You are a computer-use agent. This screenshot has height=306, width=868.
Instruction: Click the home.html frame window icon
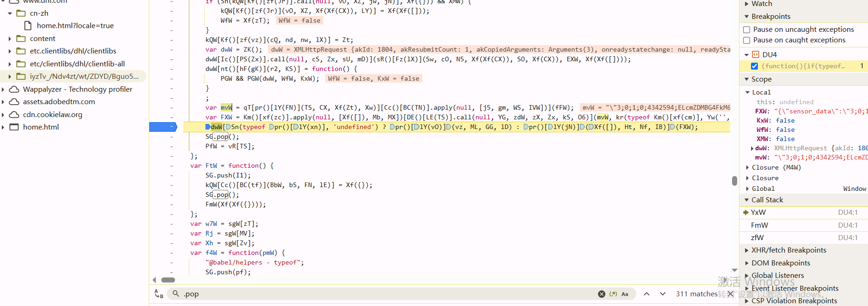[x=14, y=127]
